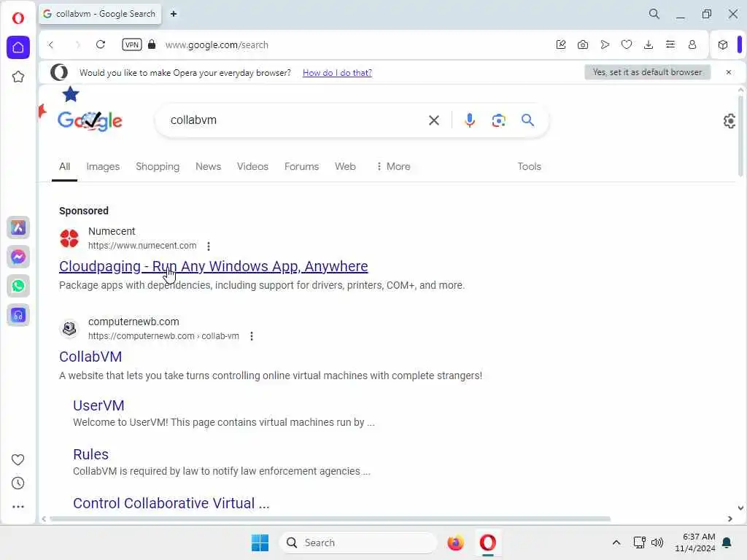Open the player flow arrow icon
Viewport: 747px width, 560px height.
pos(605,44)
